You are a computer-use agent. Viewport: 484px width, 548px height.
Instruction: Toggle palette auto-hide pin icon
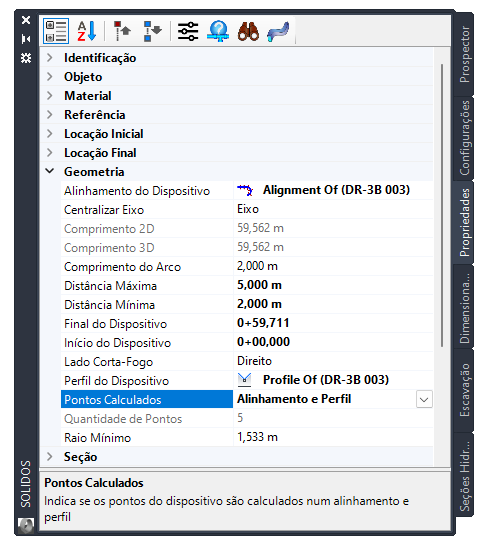tap(26, 39)
